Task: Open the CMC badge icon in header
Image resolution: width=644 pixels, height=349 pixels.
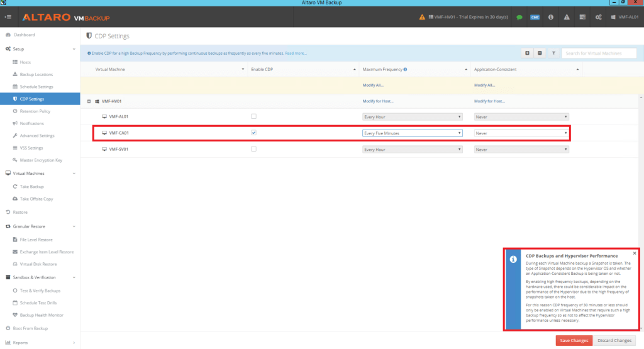Action: coord(535,17)
